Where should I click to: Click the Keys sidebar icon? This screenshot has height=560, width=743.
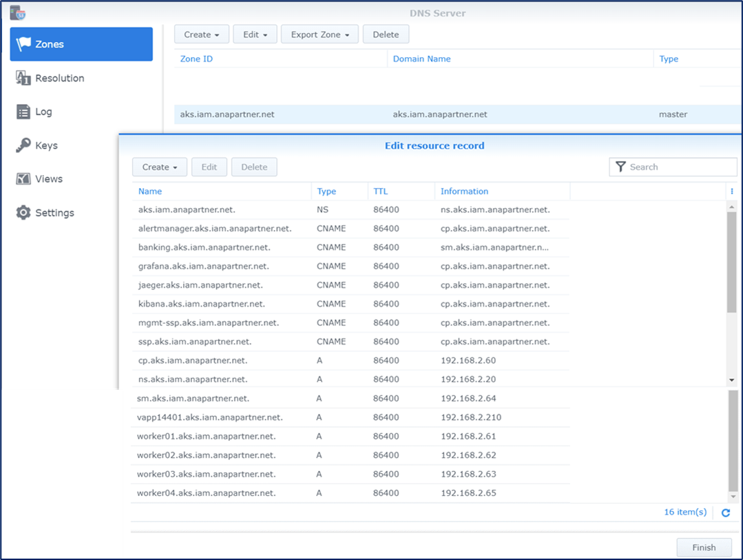click(x=23, y=145)
